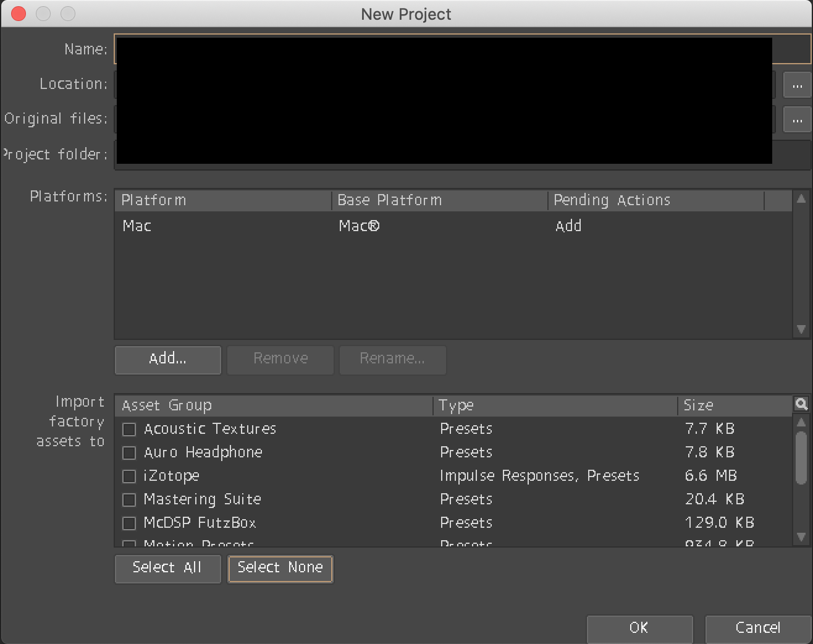Select the Mastering Suite row label
Image resolution: width=813 pixels, height=644 pixels.
tap(203, 499)
